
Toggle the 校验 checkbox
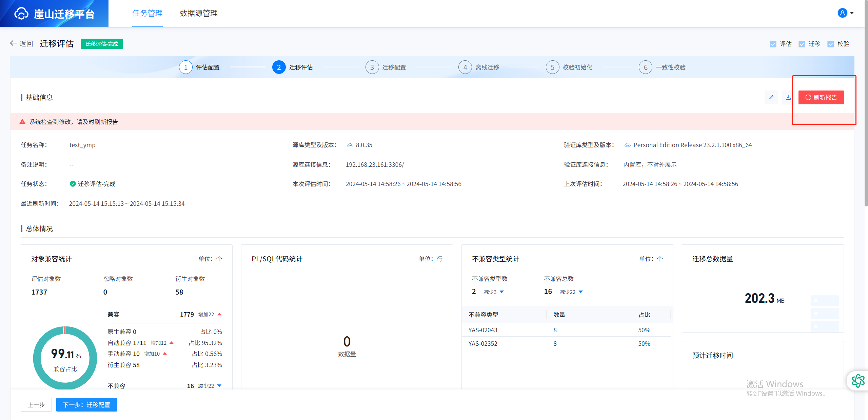[831, 44]
